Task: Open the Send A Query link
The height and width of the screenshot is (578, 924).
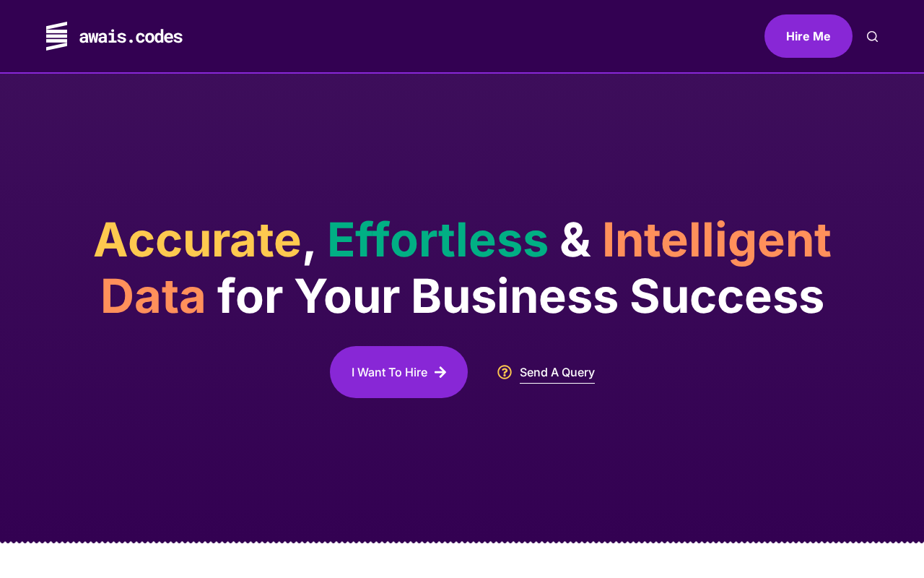Action: pos(557,372)
